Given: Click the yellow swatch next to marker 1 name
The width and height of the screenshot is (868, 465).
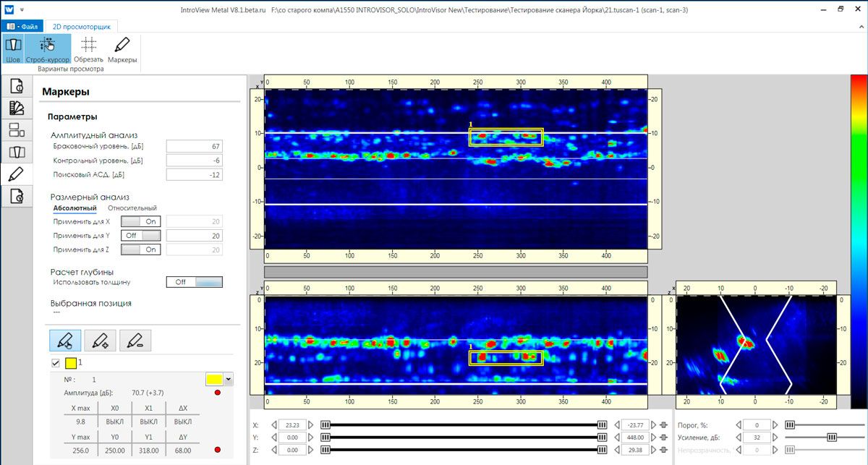Looking at the screenshot, I should pos(71,363).
